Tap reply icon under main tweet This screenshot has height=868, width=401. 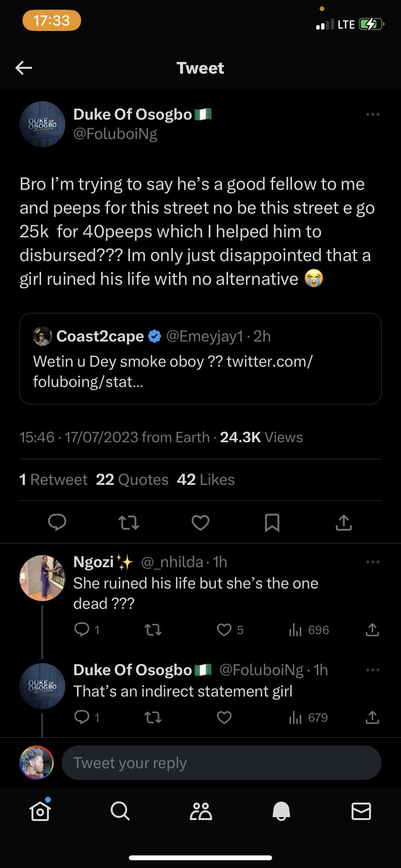[57, 522]
